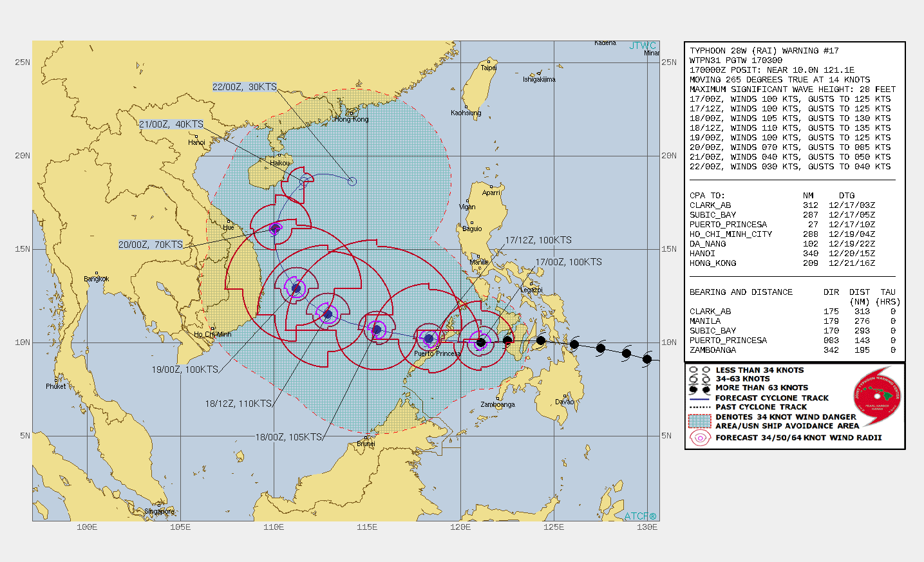Click the '21/00Z, 40KTS' map label
Image resolution: width=924 pixels, height=562 pixels.
[171, 124]
